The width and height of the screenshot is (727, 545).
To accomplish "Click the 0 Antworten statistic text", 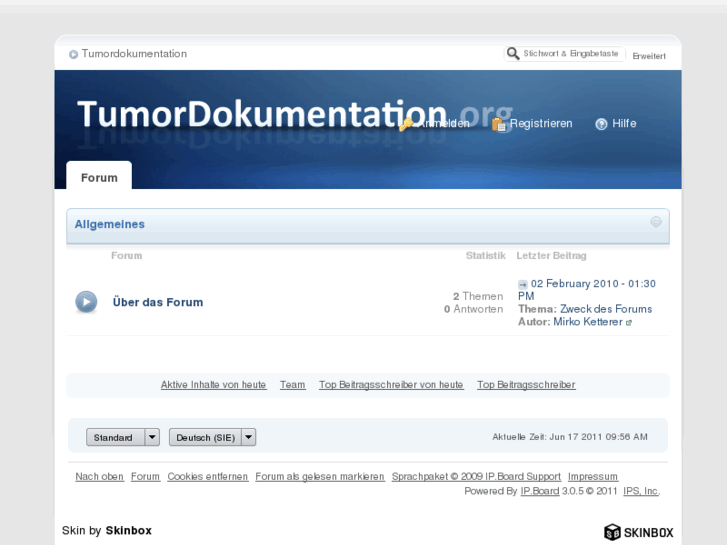I will [x=473, y=309].
